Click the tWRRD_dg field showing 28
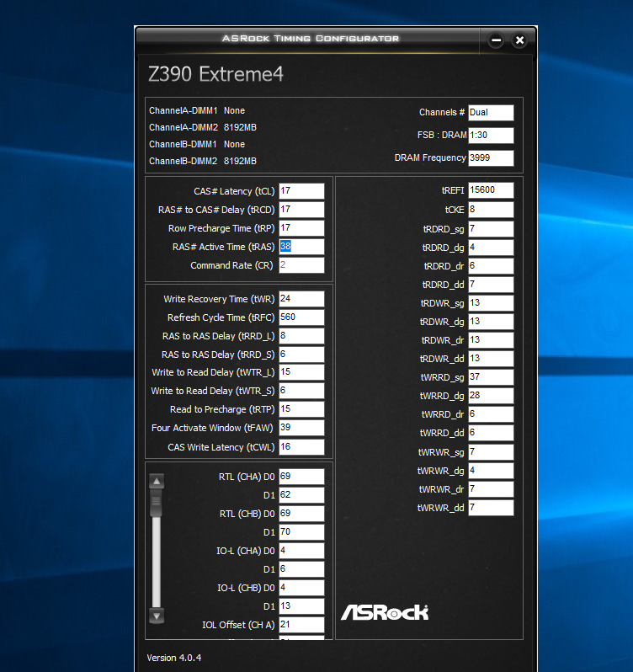The width and height of the screenshot is (633, 672). [x=491, y=396]
